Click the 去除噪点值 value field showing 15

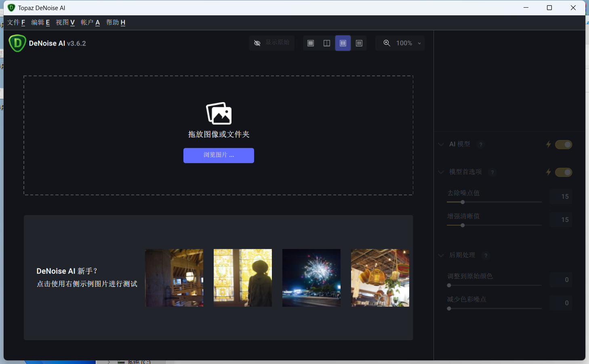pos(561,197)
